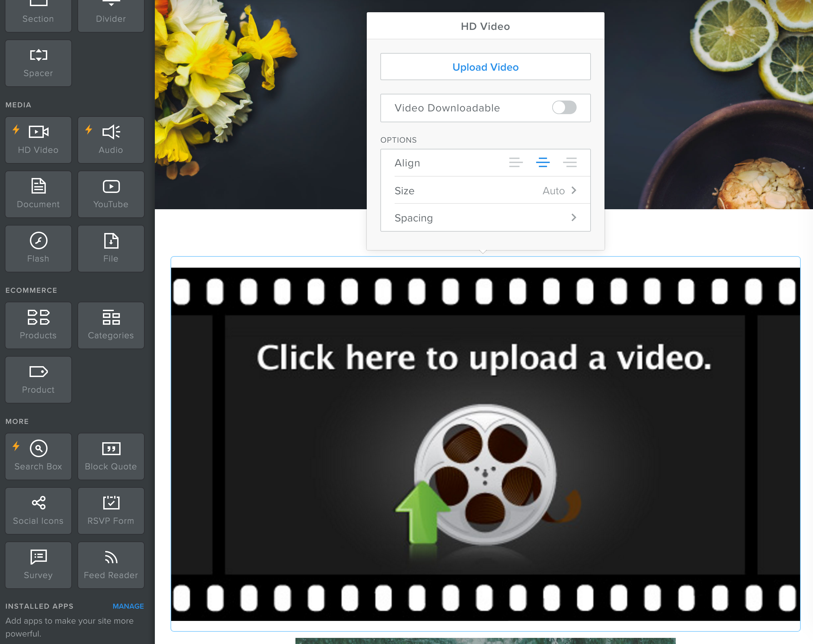Toggle the Video Downloadable switch

[x=565, y=108]
